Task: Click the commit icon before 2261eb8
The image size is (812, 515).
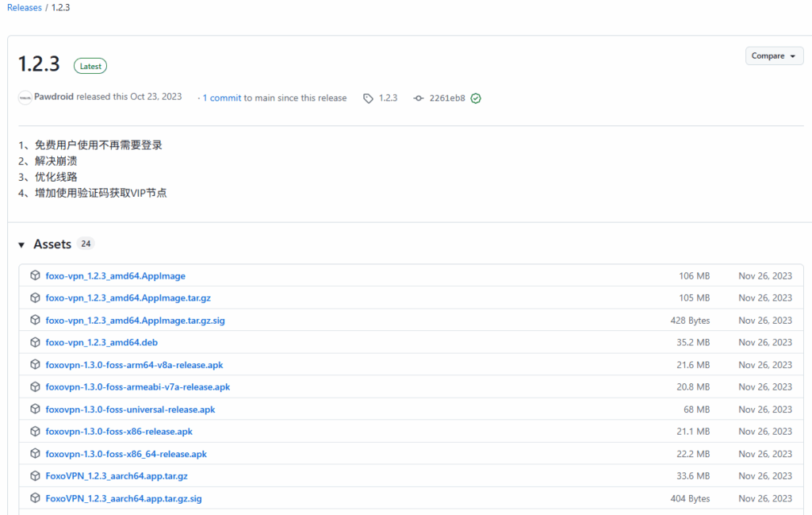Action: (419, 98)
